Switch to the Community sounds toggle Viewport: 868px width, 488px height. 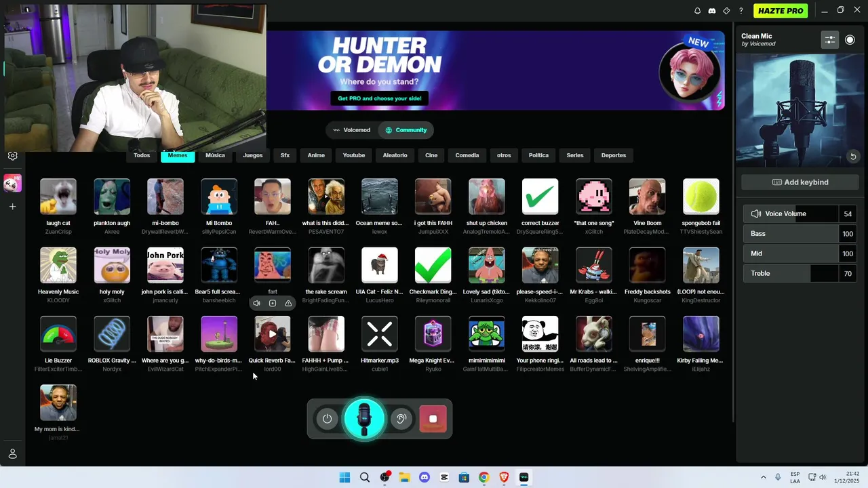coord(406,130)
